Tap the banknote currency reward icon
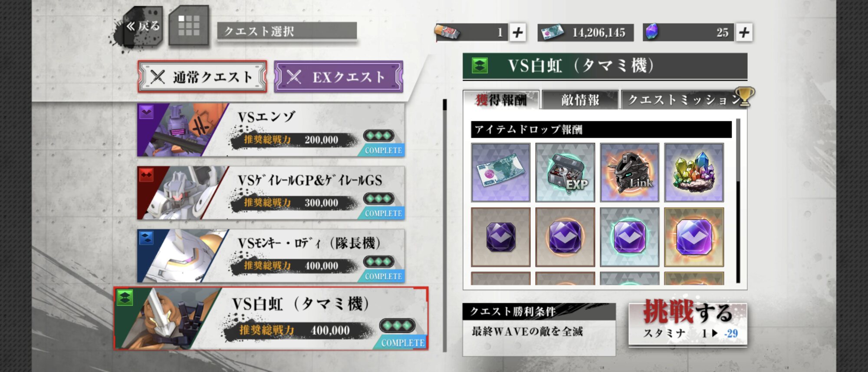The image size is (868, 372). [x=500, y=173]
